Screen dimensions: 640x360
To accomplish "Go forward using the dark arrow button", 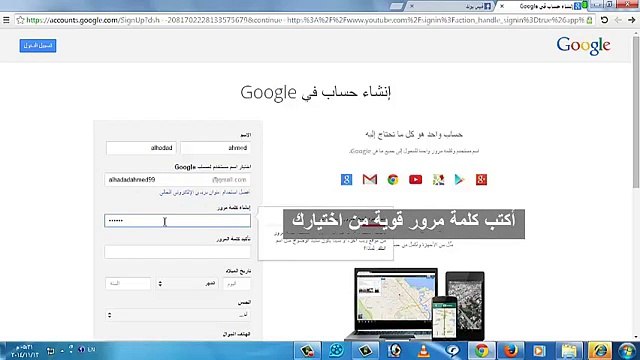I will pos(631,20).
